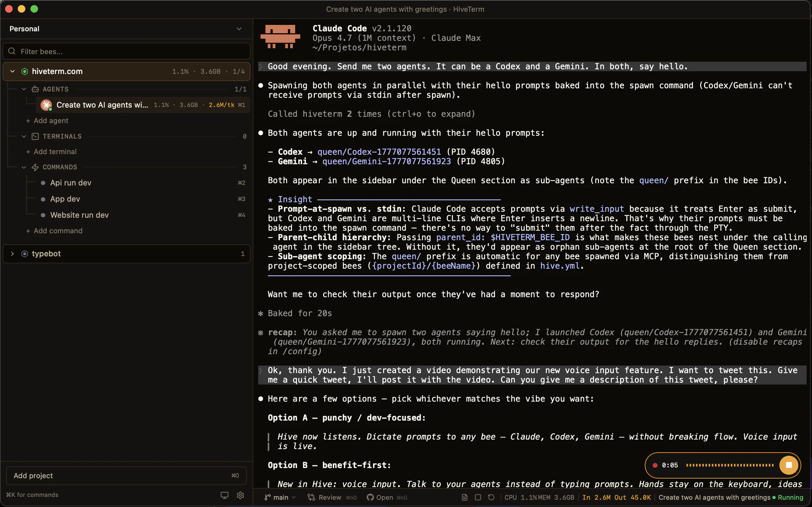Click the restart icon in status bar
812x507 pixels.
(491, 497)
